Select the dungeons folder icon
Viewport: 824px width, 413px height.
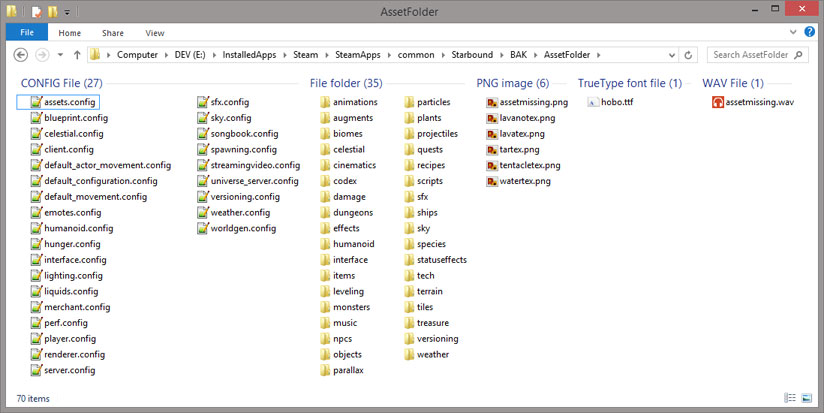(x=325, y=212)
